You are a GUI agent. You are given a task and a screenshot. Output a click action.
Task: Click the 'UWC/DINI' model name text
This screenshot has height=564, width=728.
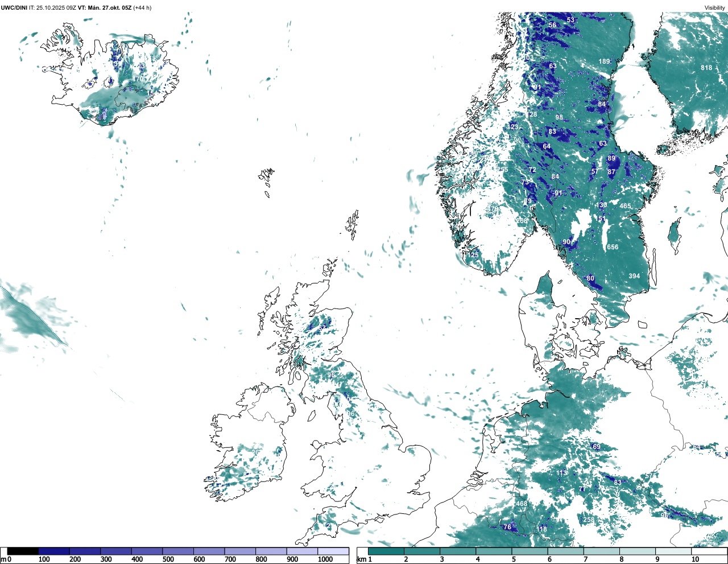pyautogui.click(x=14, y=8)
